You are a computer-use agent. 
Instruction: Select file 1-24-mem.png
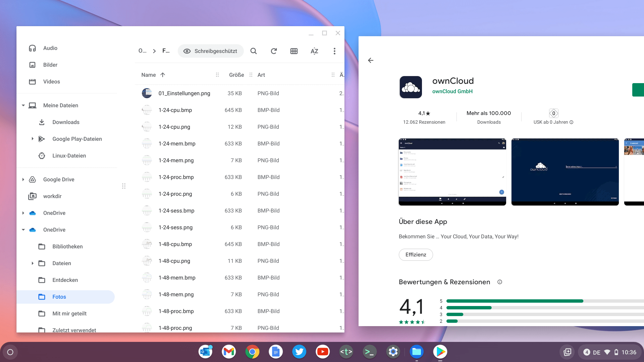pos(239,160)
